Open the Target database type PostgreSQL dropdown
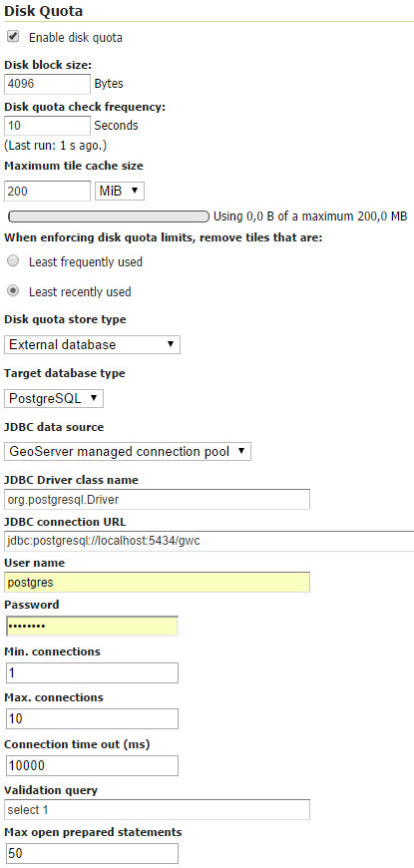Viewport: 414px width, 868px height. pyautogui.click(x=54, y=398)
